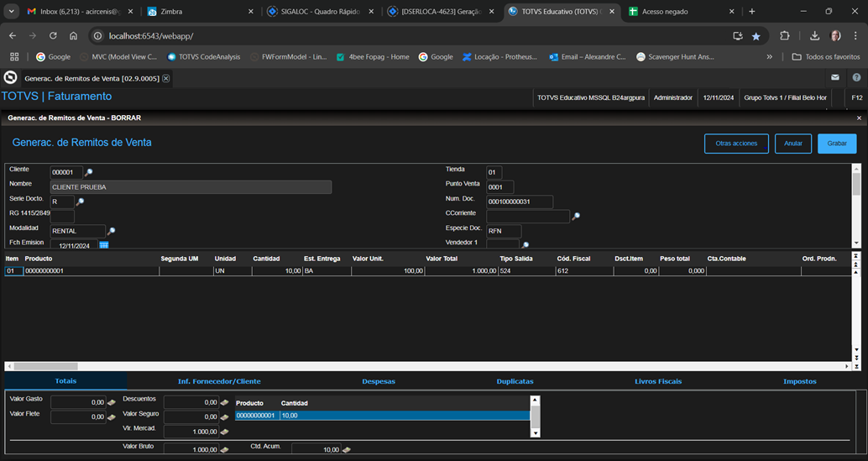Open the Serie Docto. search magnifier
868x461 pixels.
pos(81,202)
